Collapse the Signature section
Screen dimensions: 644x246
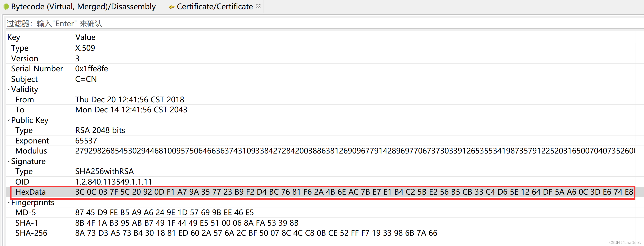tap(9, 161)
